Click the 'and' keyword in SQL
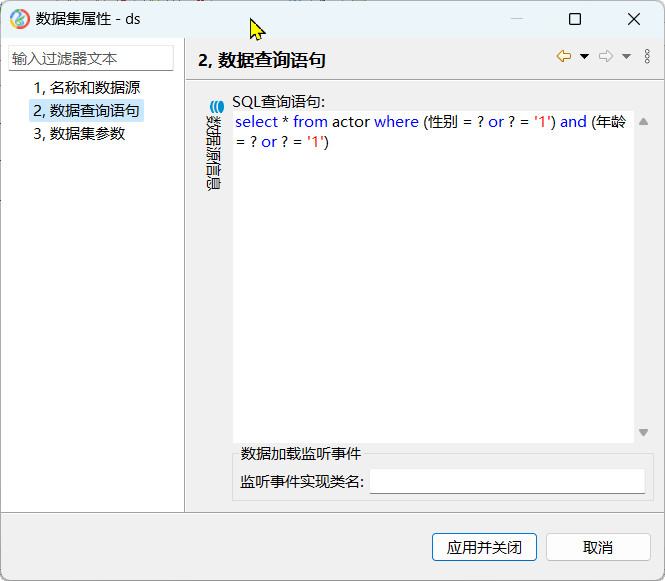The height and width of the screenshot is (581, 665). click(x=573, y=122)
